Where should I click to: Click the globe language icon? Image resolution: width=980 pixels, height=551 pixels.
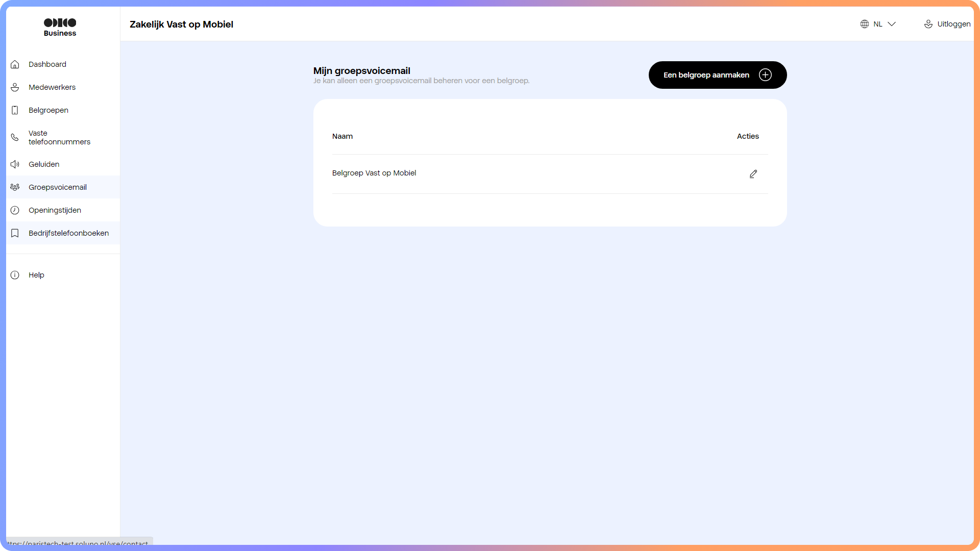pos(864,24)
